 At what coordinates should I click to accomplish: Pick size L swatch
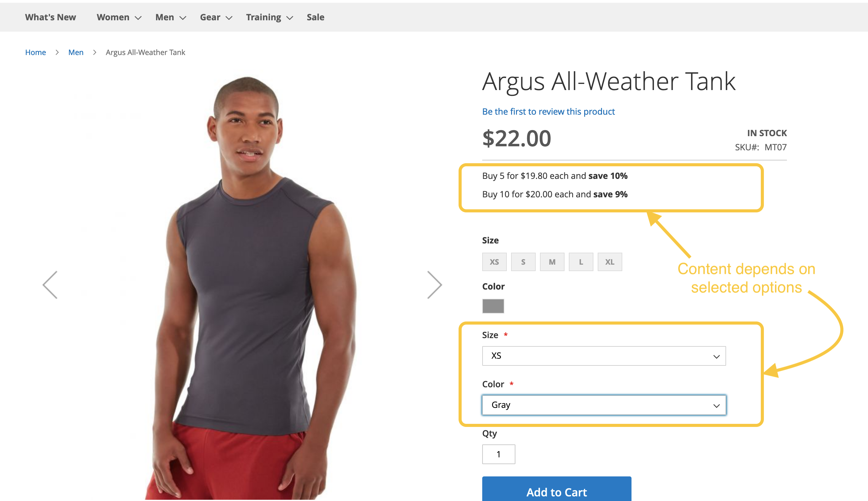581,262
